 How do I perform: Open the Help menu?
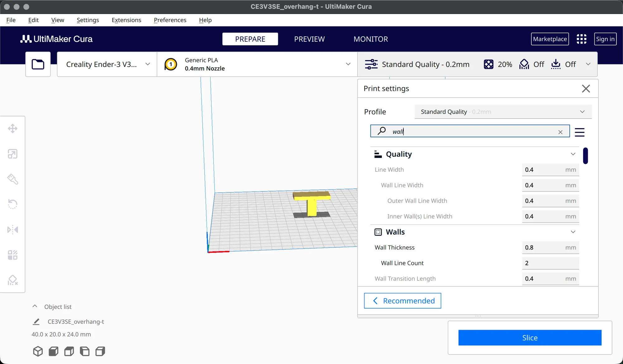(205, 20)
